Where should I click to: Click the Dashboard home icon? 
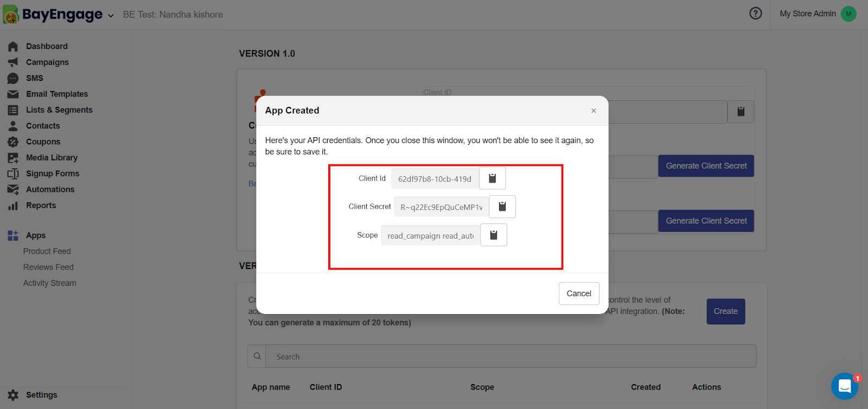click(x=13, y=47)
